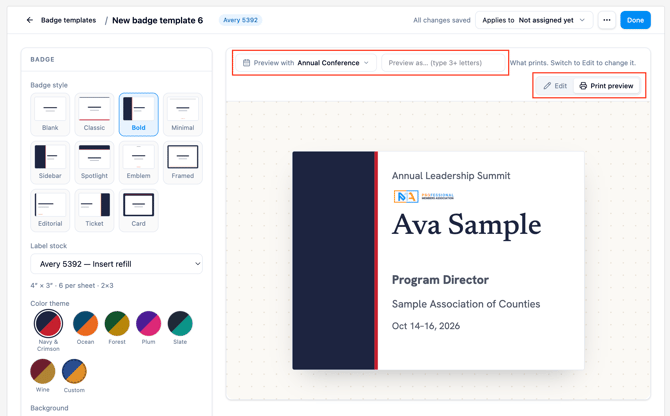Open the Preview with Annual Conference dropdown

[x=306, y=63]
